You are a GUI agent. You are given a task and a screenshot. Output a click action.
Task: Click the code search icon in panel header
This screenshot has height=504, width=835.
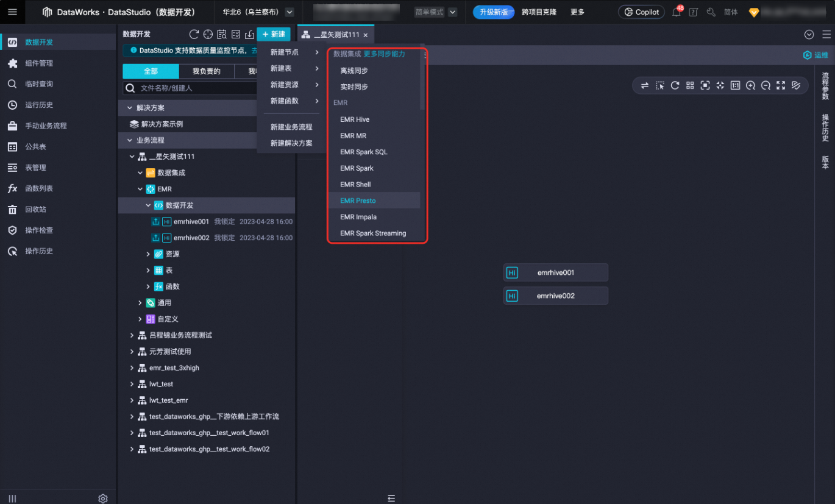tap(222, 34)
